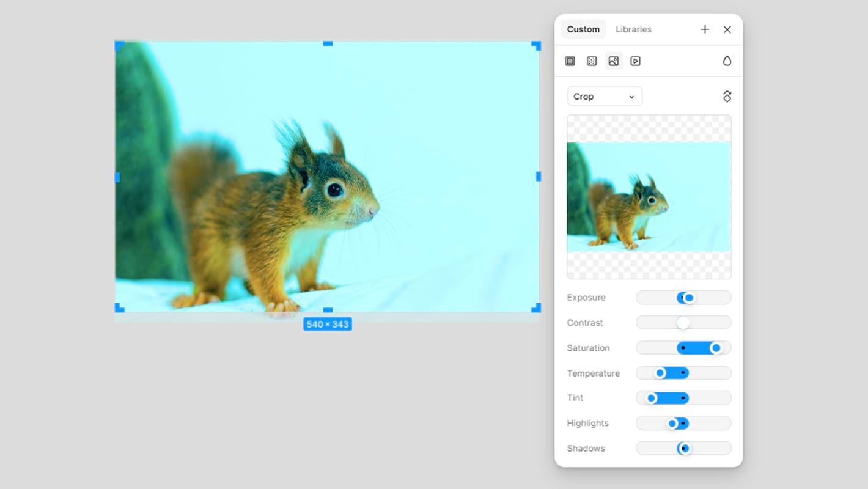Open the blend mode droplet icon
The width and height of the screenshot is (868, 489).
click(727, 61)
